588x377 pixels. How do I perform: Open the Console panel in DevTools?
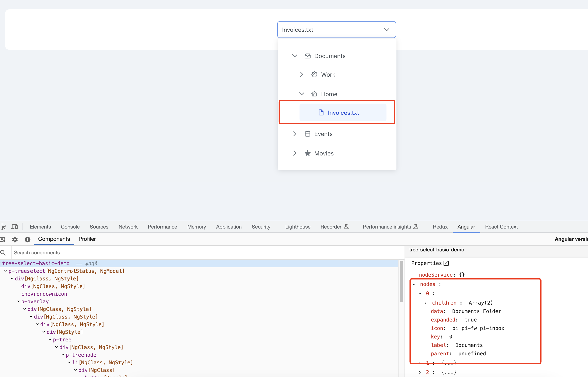(x=70, y=226)
